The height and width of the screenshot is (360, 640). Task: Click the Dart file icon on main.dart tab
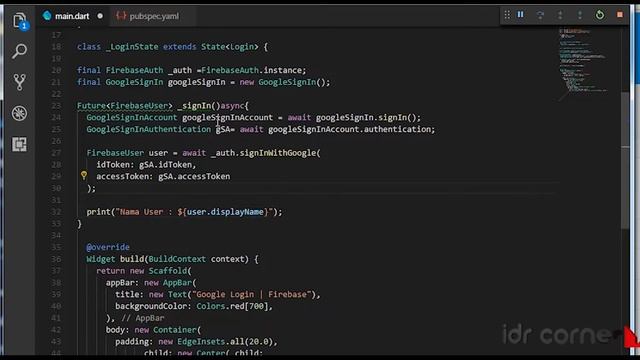point(47,16)
